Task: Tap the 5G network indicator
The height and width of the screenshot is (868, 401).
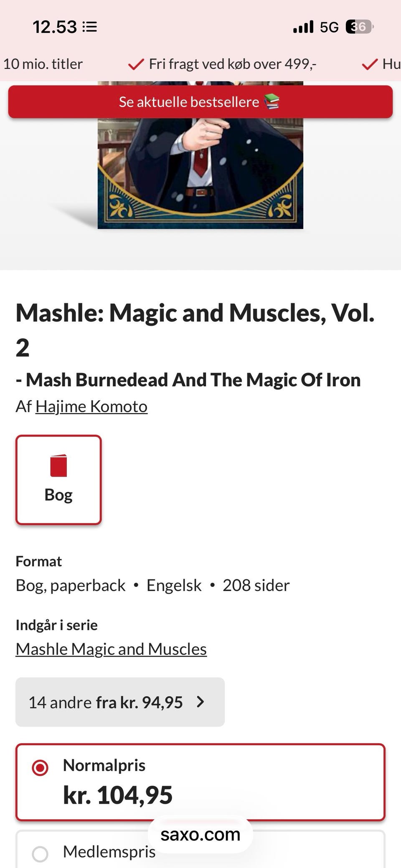Action: tap(329, 27)
